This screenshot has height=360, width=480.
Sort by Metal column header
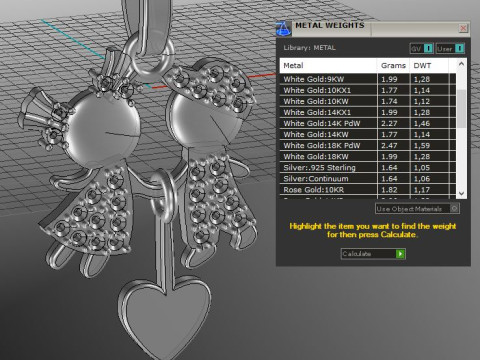(x=328, y=65)
